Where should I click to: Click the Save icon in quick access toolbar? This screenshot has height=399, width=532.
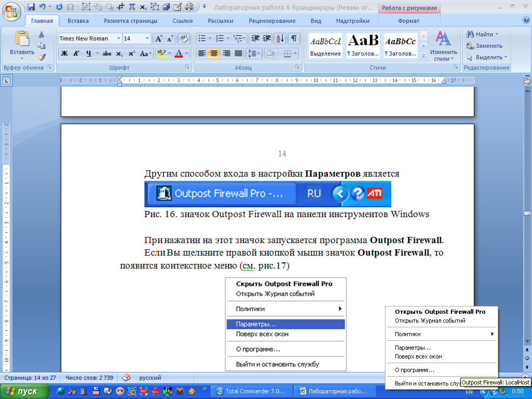31,7
